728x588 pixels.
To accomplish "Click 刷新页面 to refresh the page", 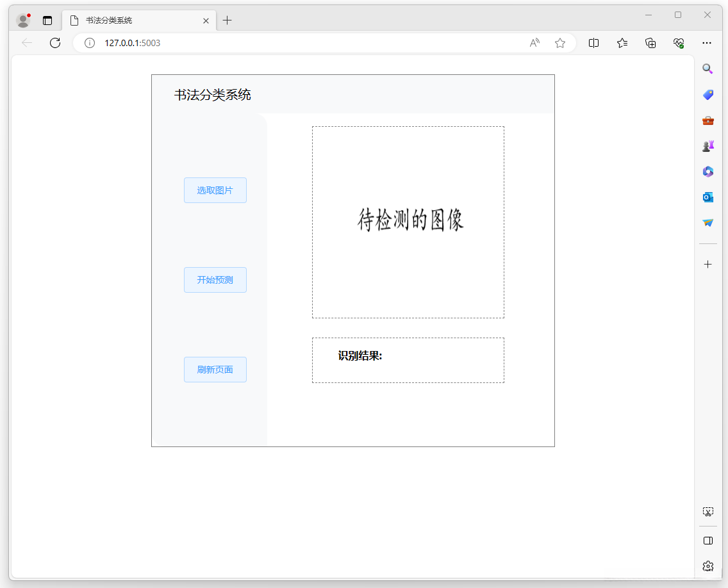I will pyautogui.click(x=215, y=369).
